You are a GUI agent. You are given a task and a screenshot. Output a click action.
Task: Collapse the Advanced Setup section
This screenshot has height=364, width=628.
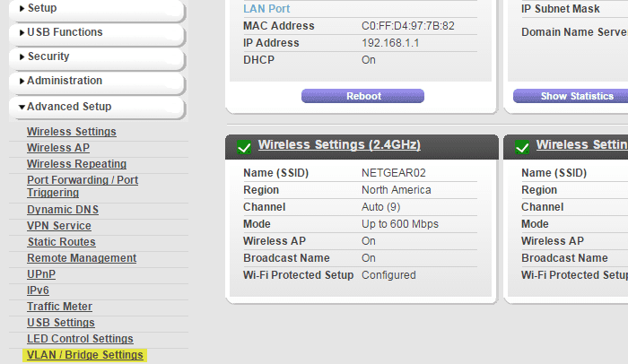[96, 108]
